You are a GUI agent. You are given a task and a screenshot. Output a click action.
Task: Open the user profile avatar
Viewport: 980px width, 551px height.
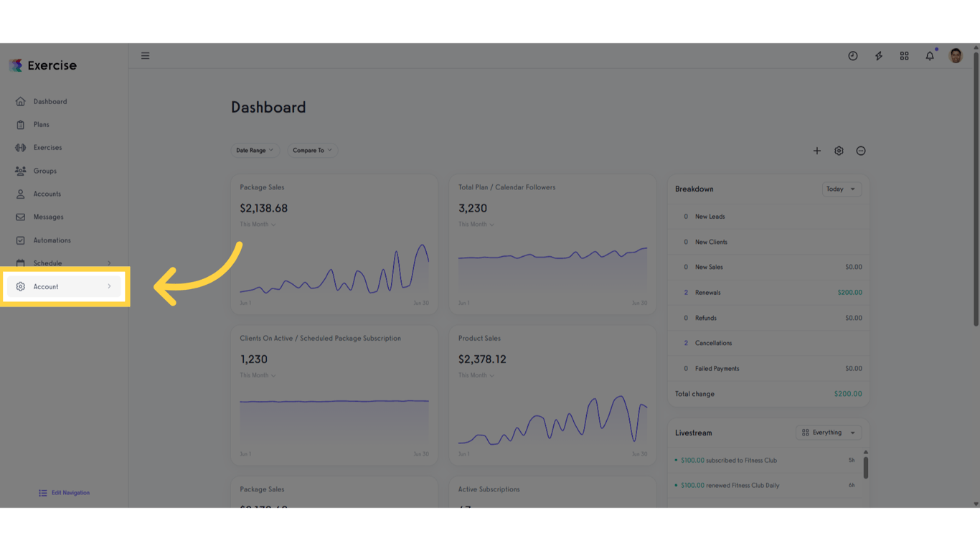[x=956, y=56]
